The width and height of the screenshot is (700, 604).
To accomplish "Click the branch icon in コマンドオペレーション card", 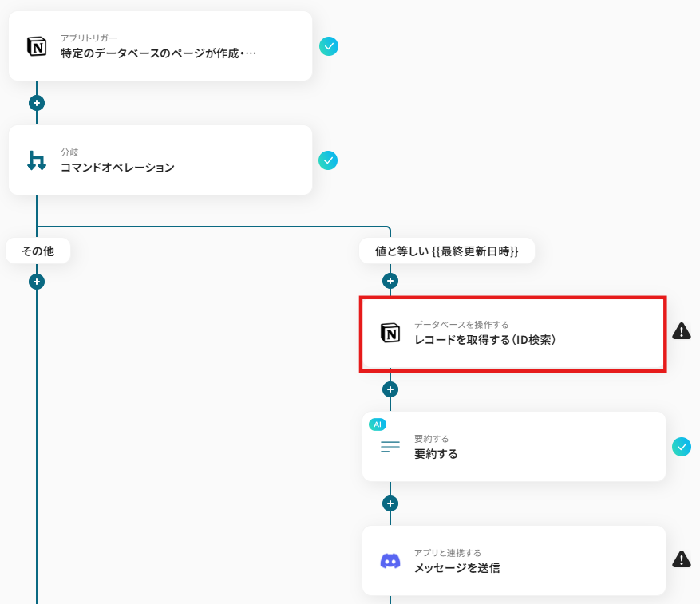I will click(37, 160).
